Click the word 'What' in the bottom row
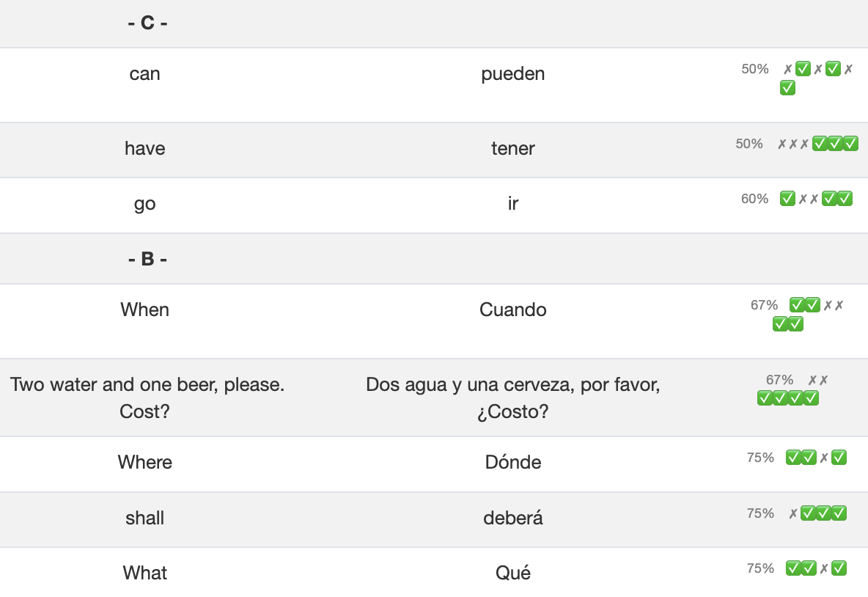The image size is (868, 597). 144,573
